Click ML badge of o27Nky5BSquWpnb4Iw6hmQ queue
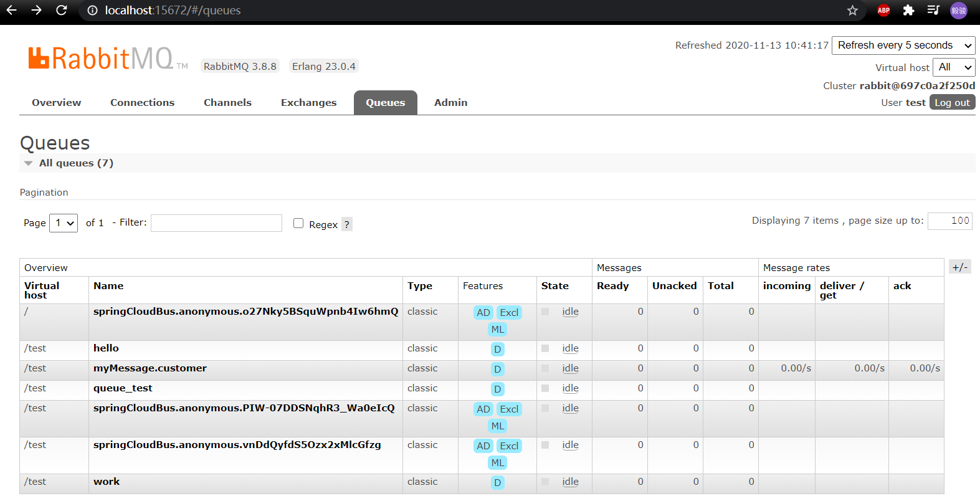 click(x=497, y=330)
